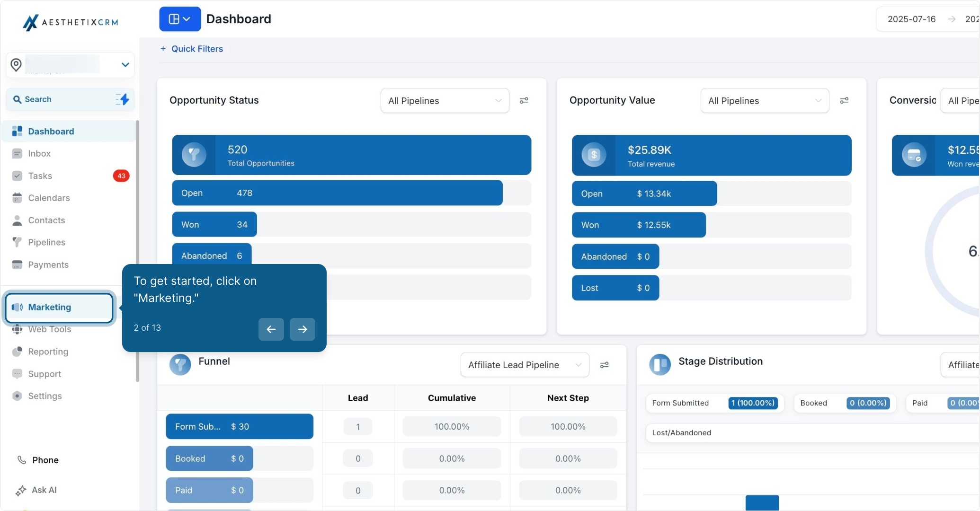Image resolution: width=980 pixels, height=511 pixels.
Task: Click the Pipelines funnel icon in sidebar
Action: 17,242
